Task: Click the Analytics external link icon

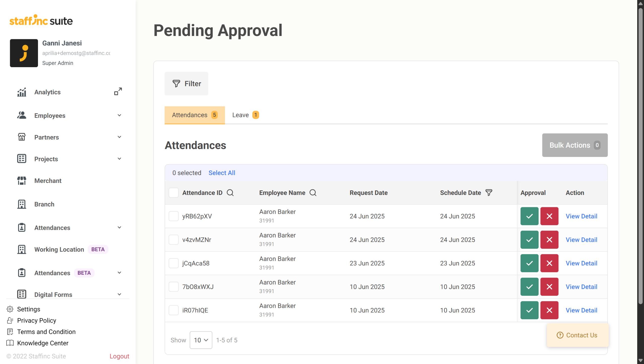Action: click(118, 92)
